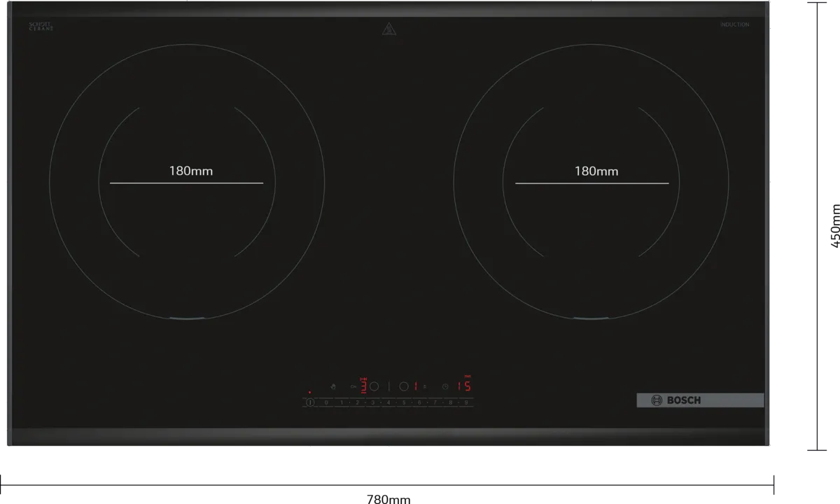Click the warning triangle symbol at top
840x504 pixels.
(389, 29)
